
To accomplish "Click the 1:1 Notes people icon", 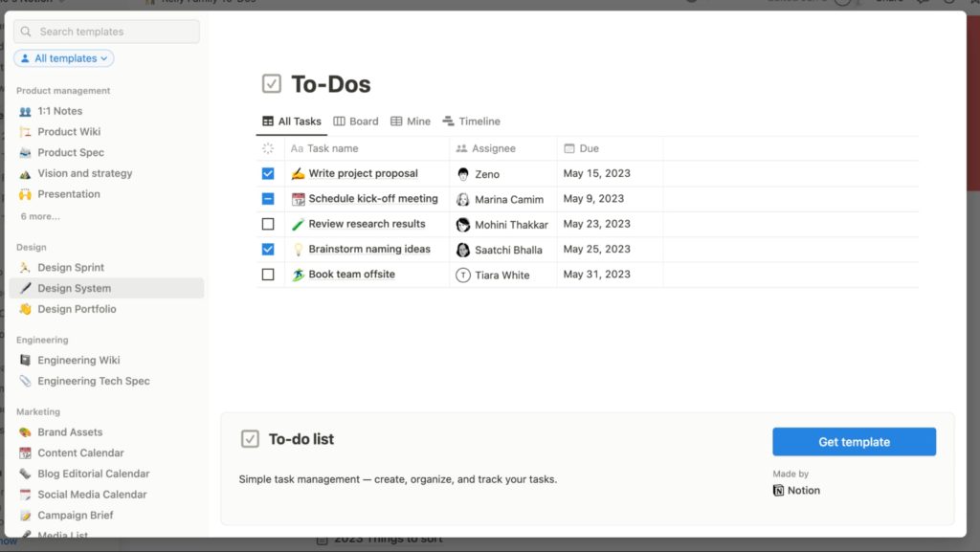I will (25, 111).
